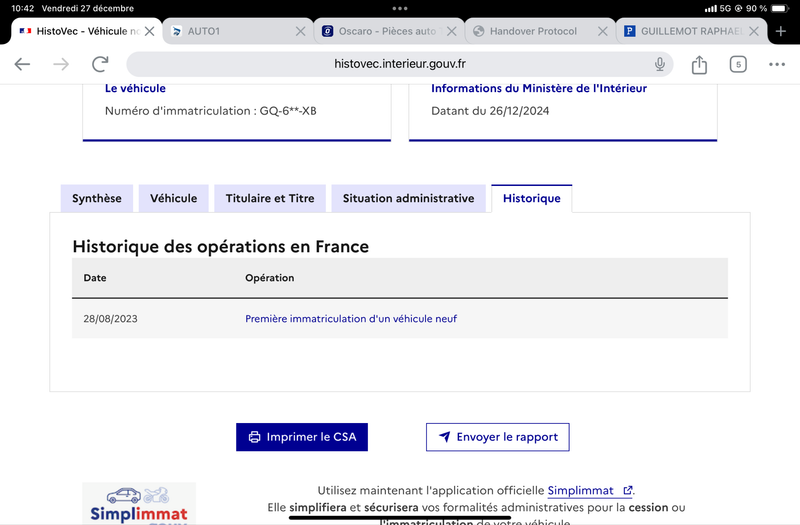
Task: Open the Titulaire et Titre tab
Action: [x=270, y=198]
